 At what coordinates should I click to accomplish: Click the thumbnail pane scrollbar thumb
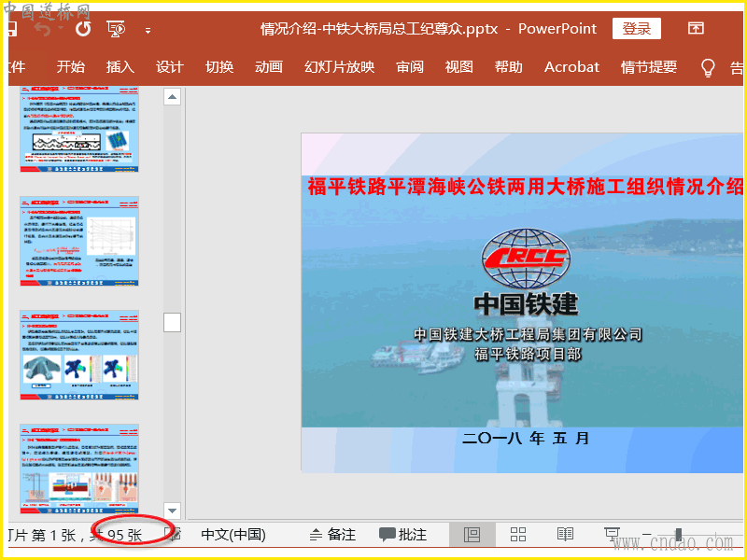tap(172, 322)
